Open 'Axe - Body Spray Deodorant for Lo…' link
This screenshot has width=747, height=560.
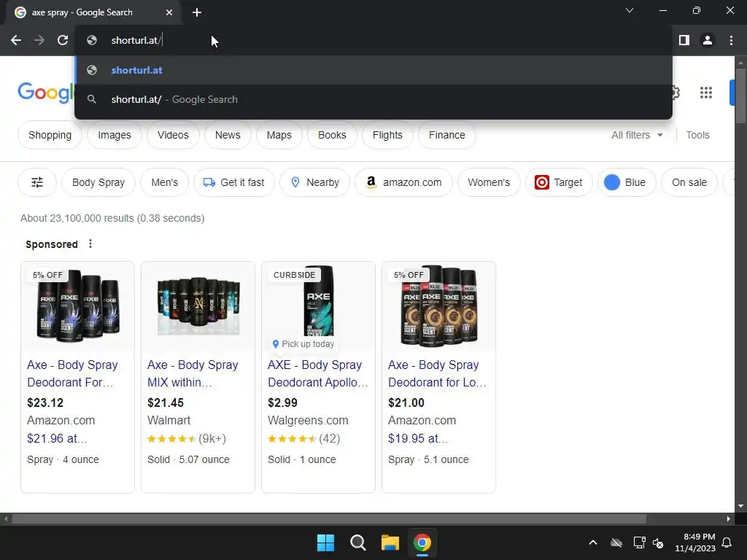point(437,373)
